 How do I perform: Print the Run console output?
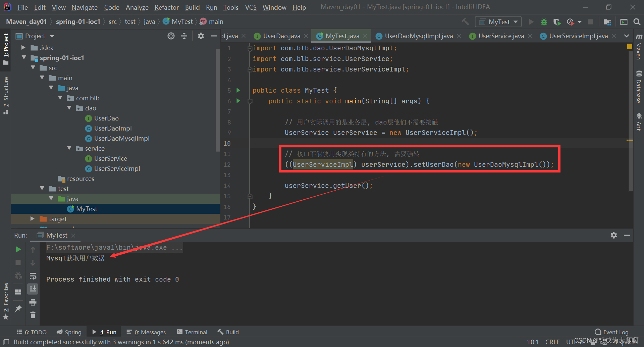pyautogui.click(x=33, y=302)
